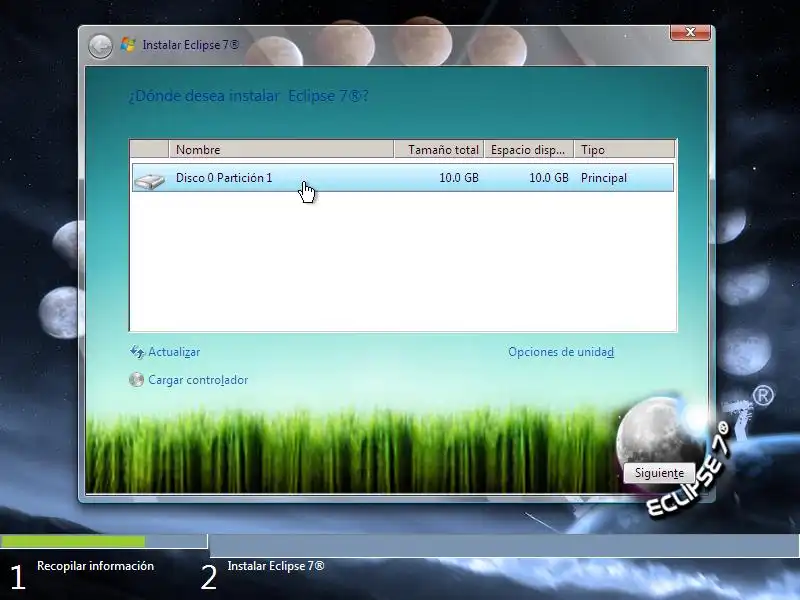Click the refresh arrows icon beside Actualizar
800x600 pixels.
tap(137, 352)
